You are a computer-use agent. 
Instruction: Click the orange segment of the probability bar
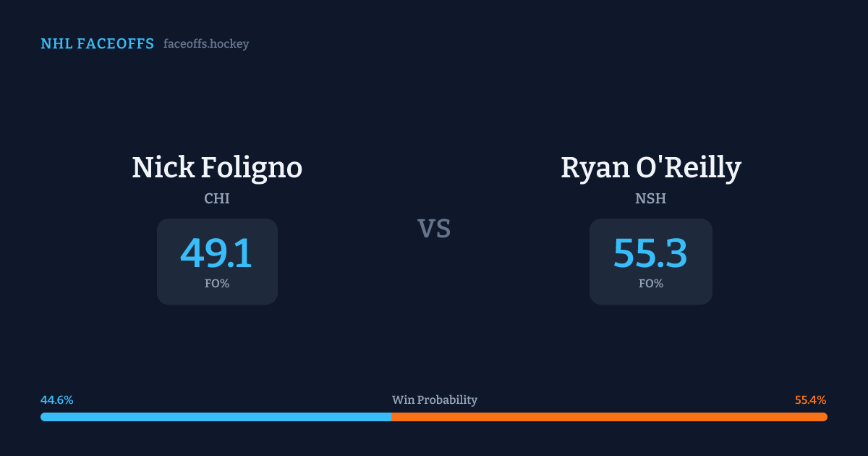[x=609, y=417]
